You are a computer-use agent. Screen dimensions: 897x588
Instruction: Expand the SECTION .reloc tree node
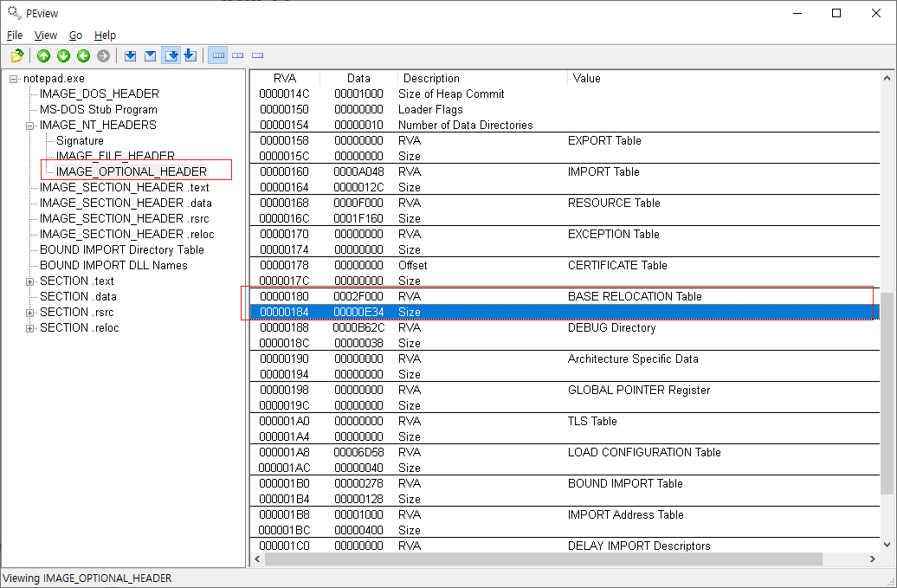click(x=30, y=327)
